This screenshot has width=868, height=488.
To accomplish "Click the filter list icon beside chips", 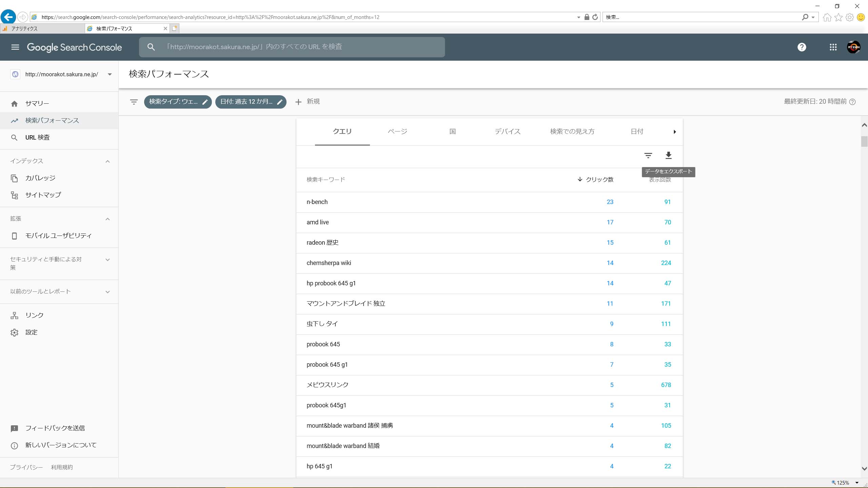I will (134, 102).
